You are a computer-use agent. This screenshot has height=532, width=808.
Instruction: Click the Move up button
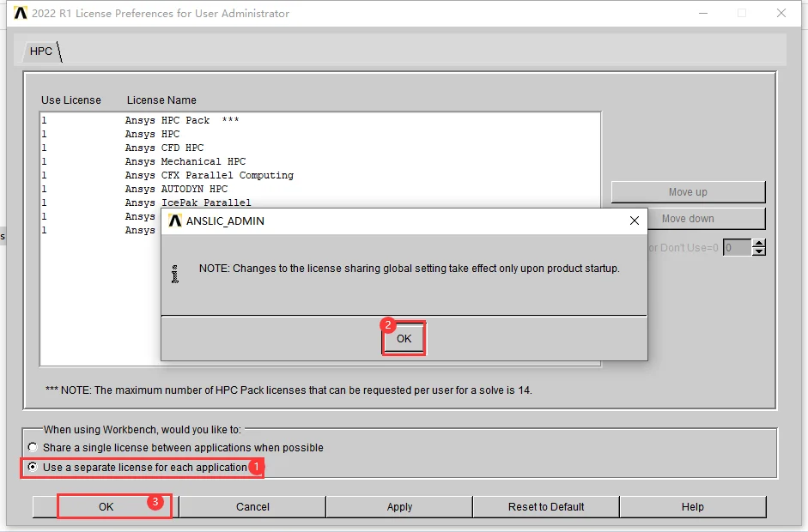pyautogui.click(x=688, y=191)
